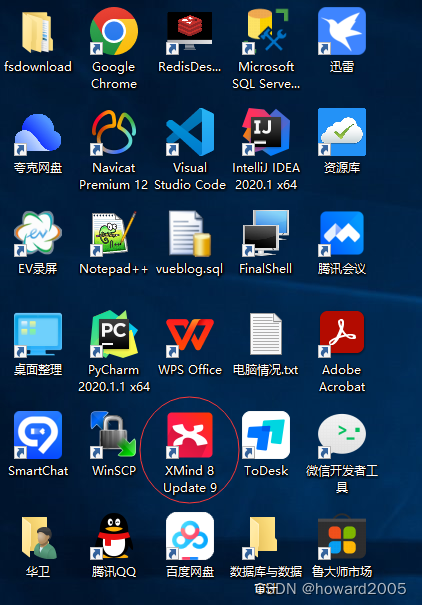422x605 pixels.
Task: Select the Notepad++ shortcut
Action: click(114, 233)
